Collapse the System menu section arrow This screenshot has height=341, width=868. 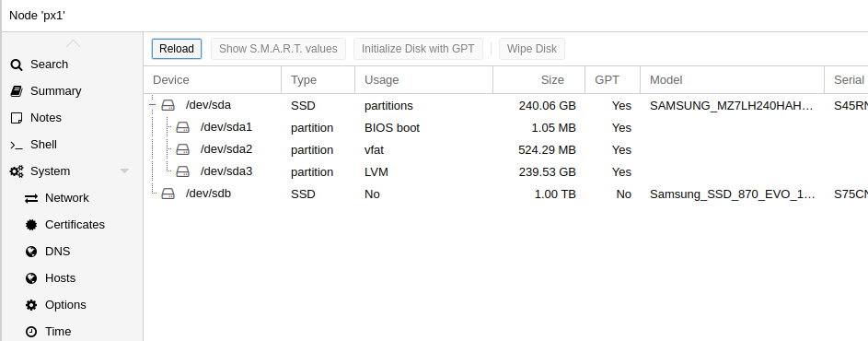(124, 171)
